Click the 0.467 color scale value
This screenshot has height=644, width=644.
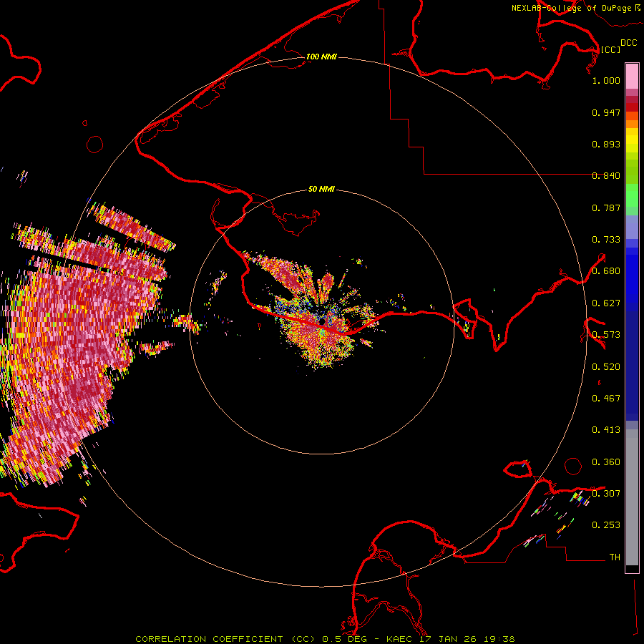point(606,399)
